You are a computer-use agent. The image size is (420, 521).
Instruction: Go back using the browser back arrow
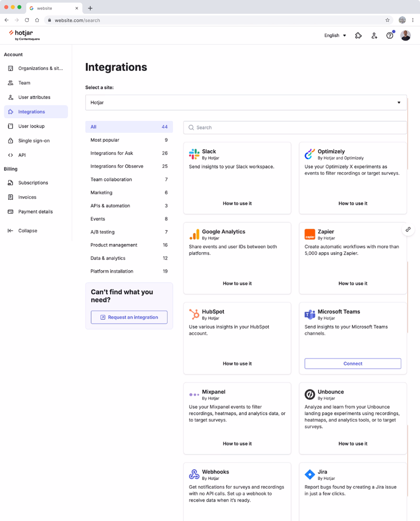(7, 20)
